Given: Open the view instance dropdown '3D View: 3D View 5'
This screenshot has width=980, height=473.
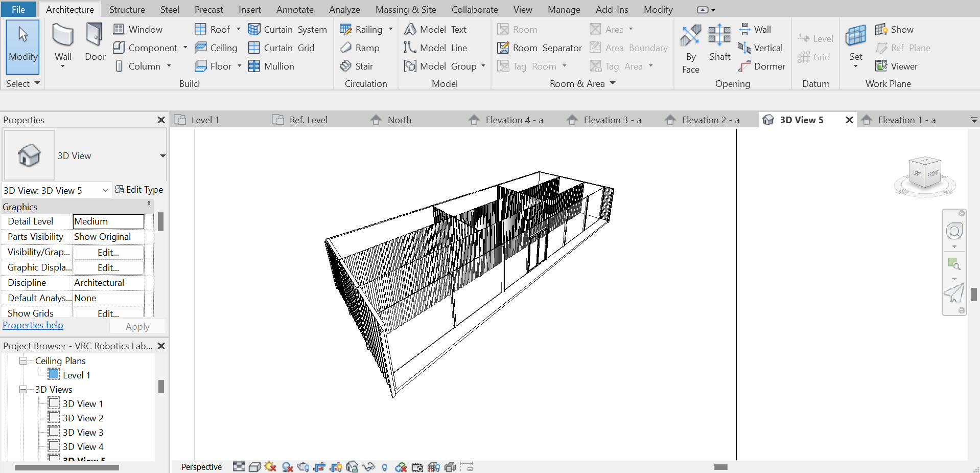Looking at the screenshot, I should click(x=57, y=190).
